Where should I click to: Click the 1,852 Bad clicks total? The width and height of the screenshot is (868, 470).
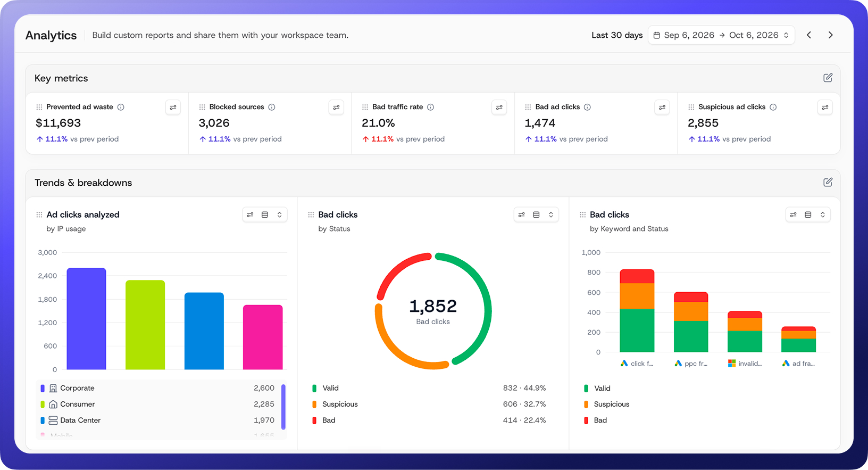pyautogui.click(x=433, y=306)
